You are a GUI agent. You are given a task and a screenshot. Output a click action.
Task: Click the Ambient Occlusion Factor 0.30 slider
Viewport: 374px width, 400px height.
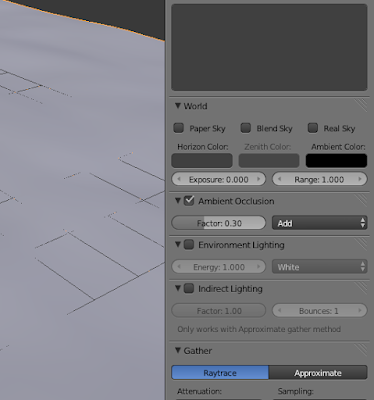pyautogui.click(x=219, y=223)
